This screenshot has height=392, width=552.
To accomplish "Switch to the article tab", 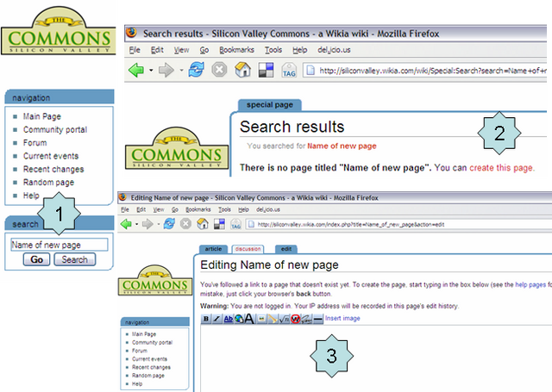I will coord(213,249).
